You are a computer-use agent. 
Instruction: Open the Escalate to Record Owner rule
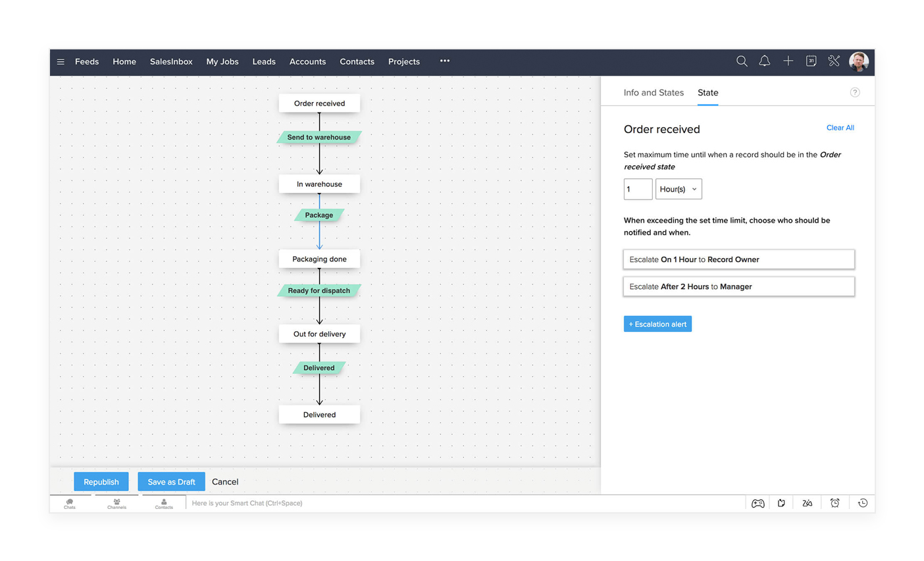click(x=738, y=259)
